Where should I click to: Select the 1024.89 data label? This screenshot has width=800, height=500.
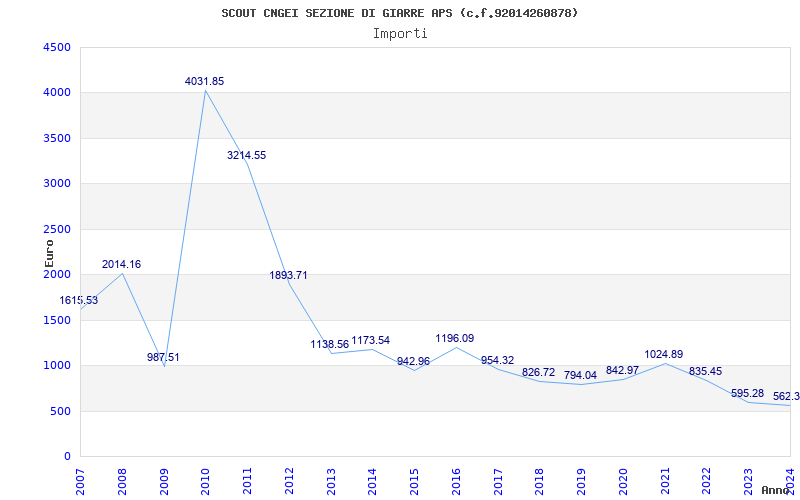664,354
